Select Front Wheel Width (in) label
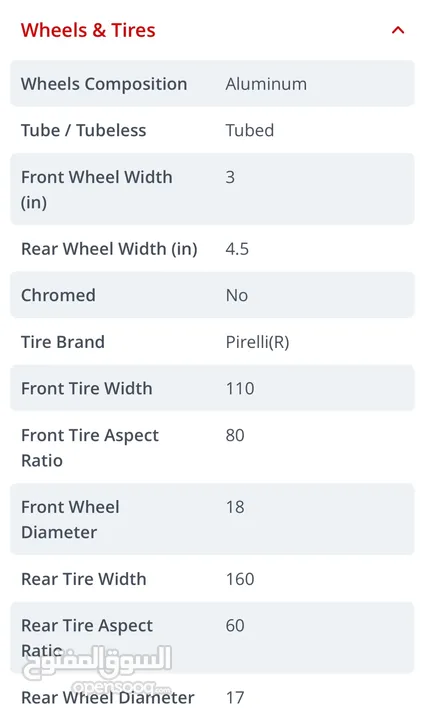 pyautogui.click(x=97, y=189)
